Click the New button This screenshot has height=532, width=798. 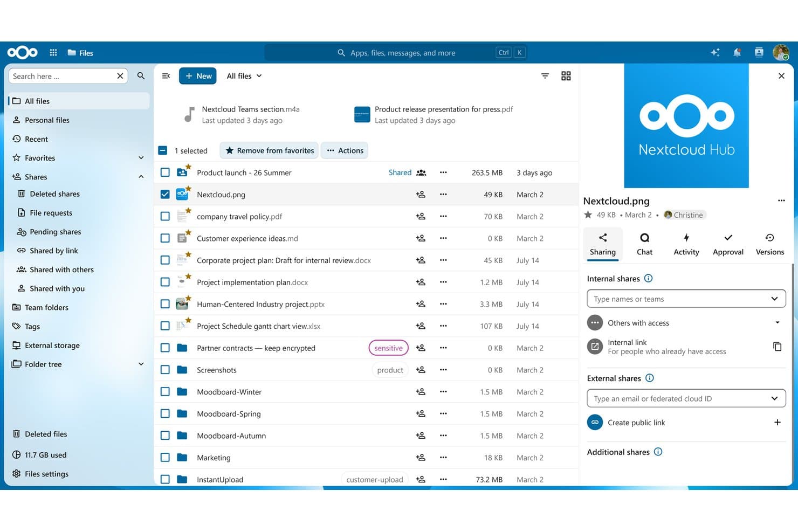click(x=198, y=76)
